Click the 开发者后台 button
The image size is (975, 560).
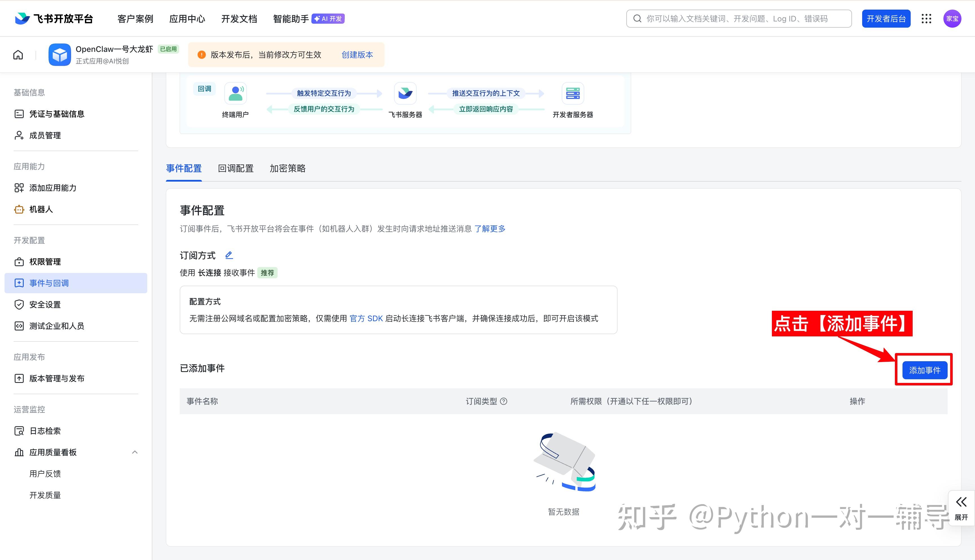(886, 18)
